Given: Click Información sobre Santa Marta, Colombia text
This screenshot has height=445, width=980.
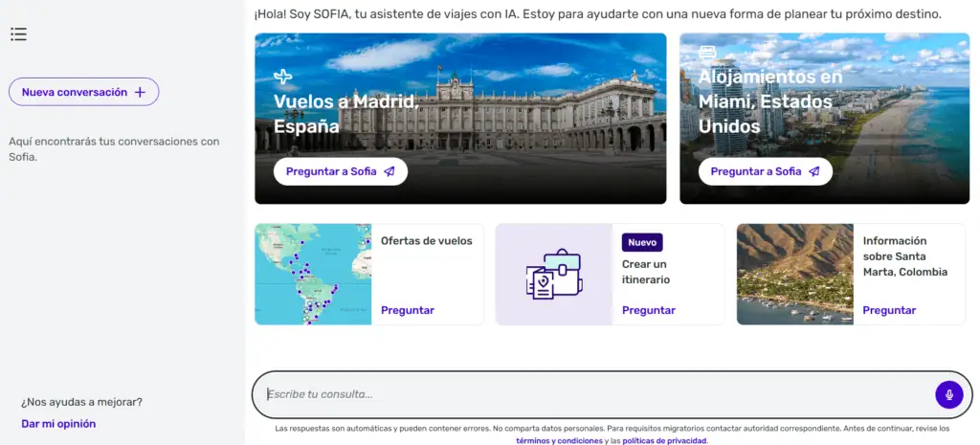Looking at the screenshot, I should click(905, 256).
